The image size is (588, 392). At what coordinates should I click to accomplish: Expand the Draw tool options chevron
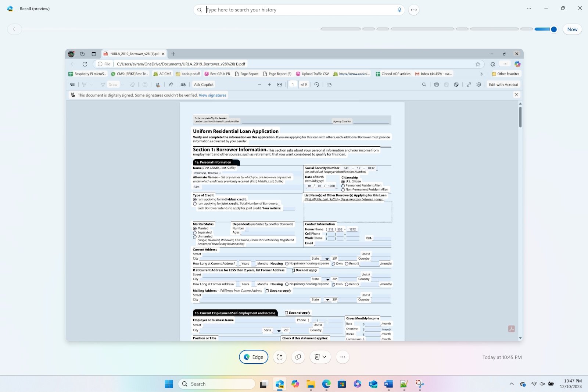point(123,85)
